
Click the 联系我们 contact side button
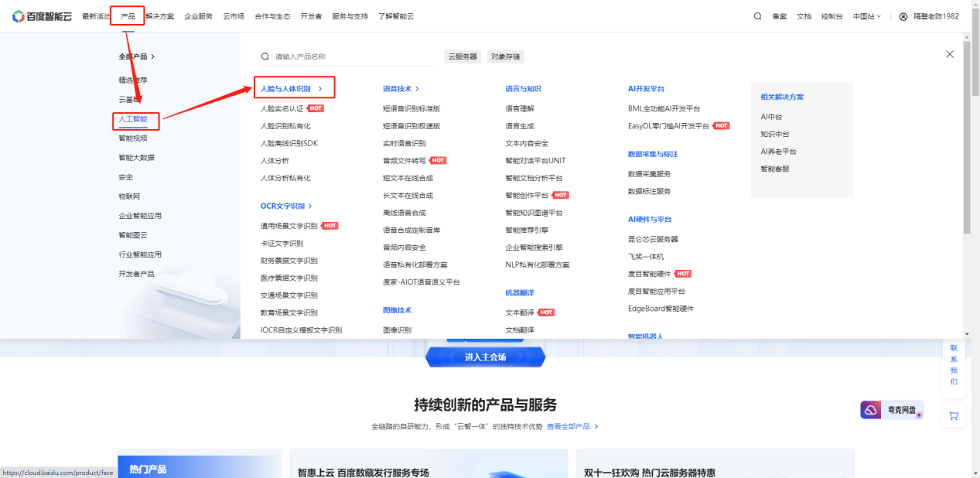(954, 365)
